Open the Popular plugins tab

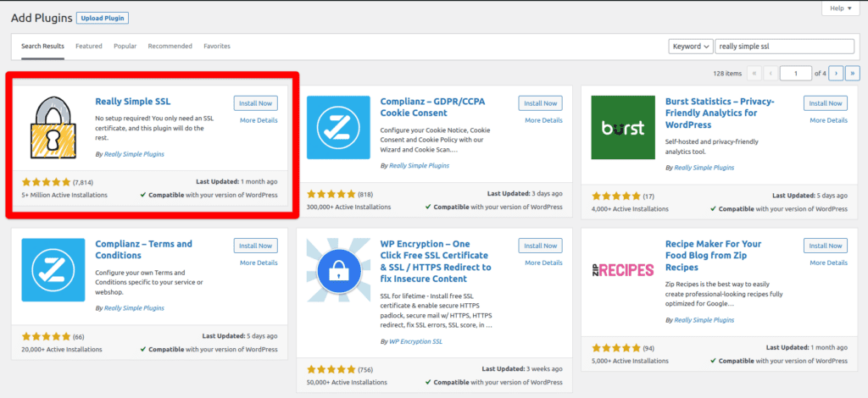(125, 46)
